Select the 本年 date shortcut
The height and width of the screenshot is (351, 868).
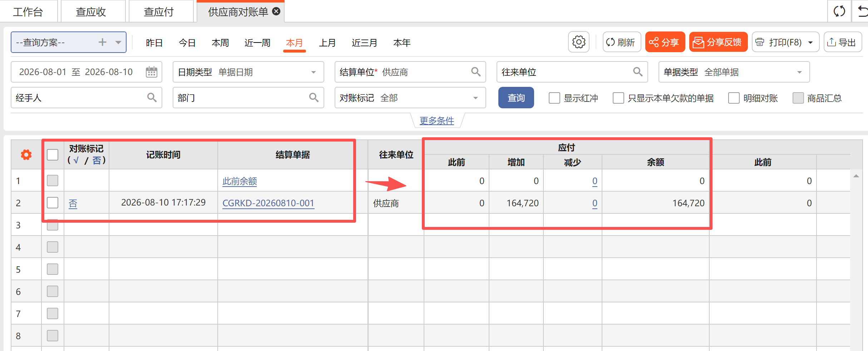(x=402, y=43)
